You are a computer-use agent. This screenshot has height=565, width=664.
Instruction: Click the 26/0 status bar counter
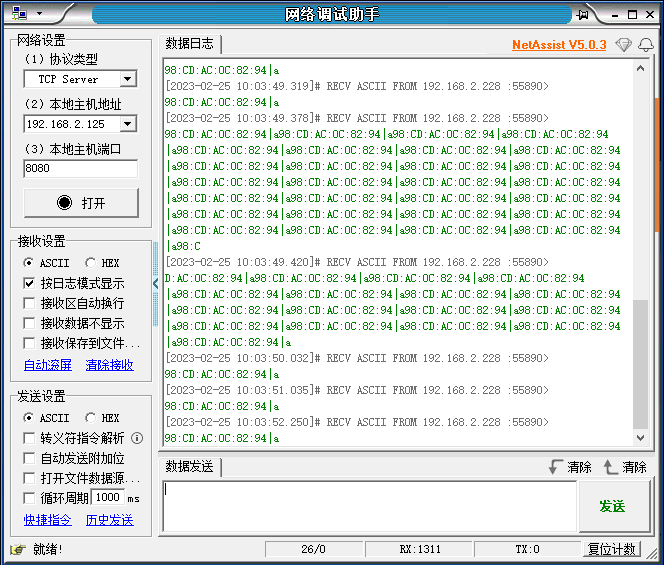pos(314,549)
